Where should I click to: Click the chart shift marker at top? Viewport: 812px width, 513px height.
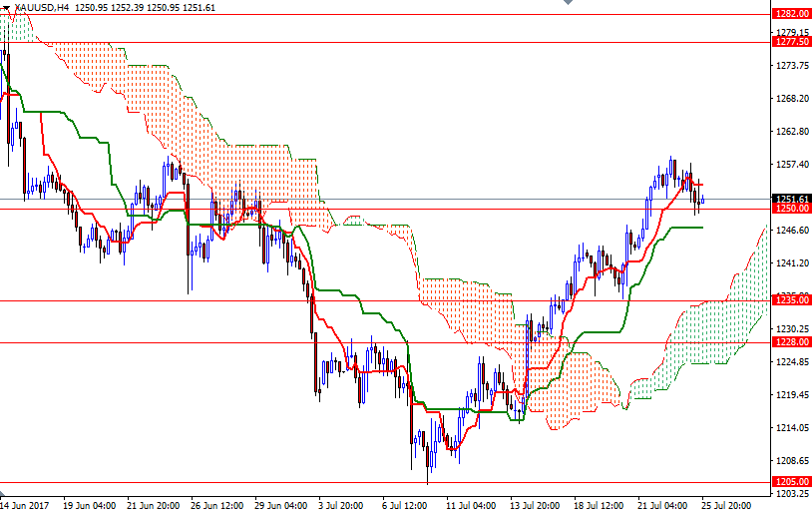pos(568,2)
